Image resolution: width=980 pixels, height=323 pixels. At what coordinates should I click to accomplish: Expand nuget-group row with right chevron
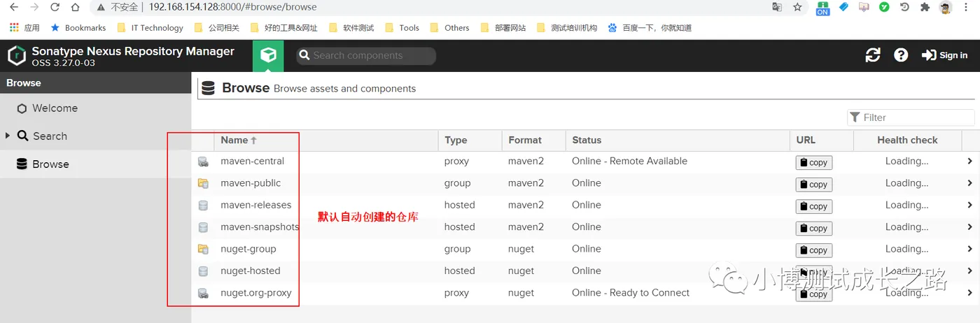point(970,249)
